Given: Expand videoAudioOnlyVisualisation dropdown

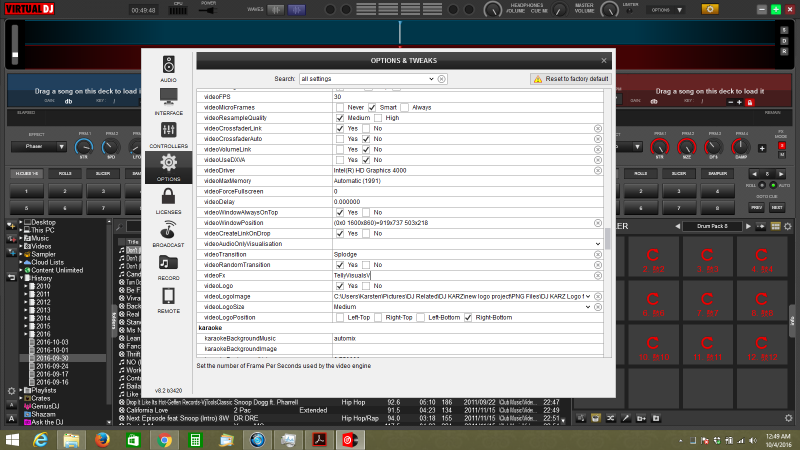Looking at the screenshot, I should click(x=598, y=244).
